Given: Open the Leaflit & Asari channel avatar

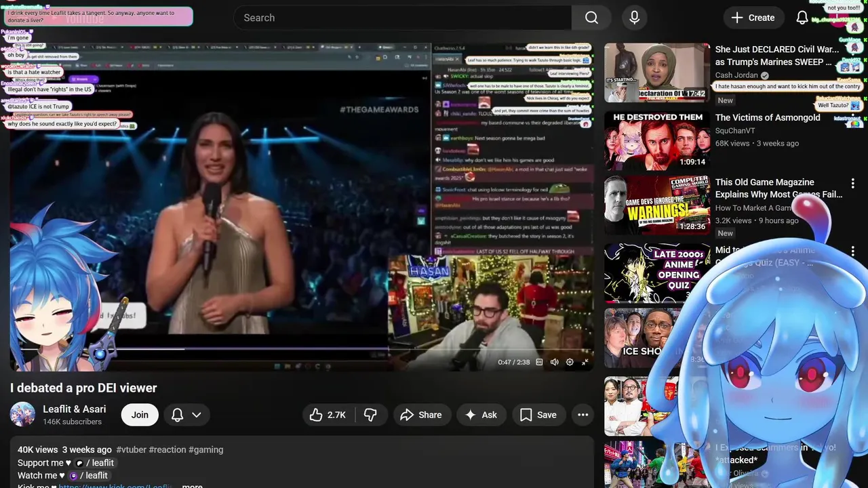Looking at the screenshot, I should coord(22,414).
